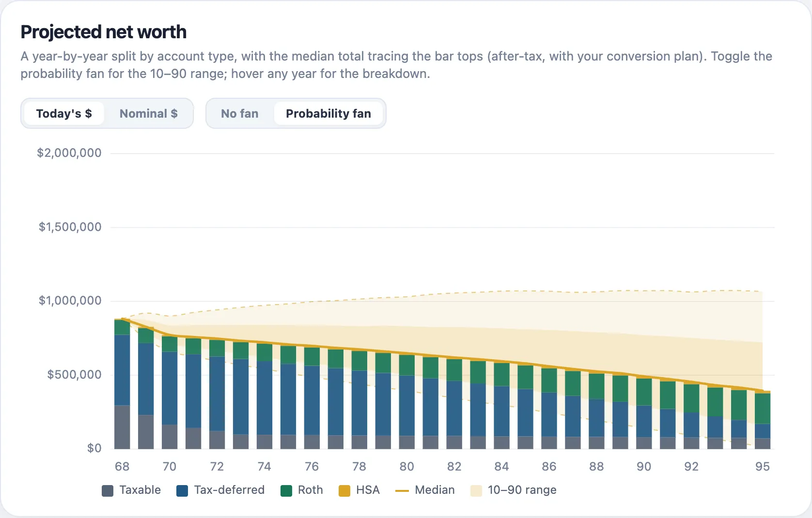Click the Tax-deferred legend swatch

(x=182, y=490)
